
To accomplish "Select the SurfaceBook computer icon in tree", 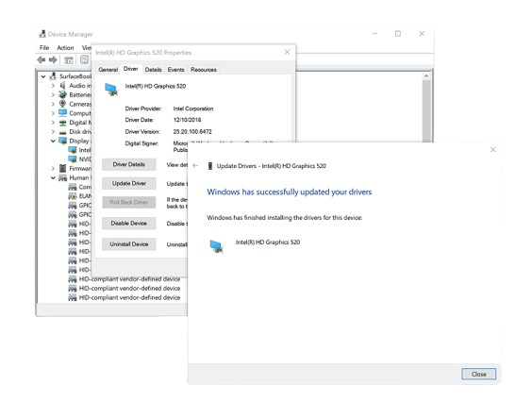I will coord(53,76).
